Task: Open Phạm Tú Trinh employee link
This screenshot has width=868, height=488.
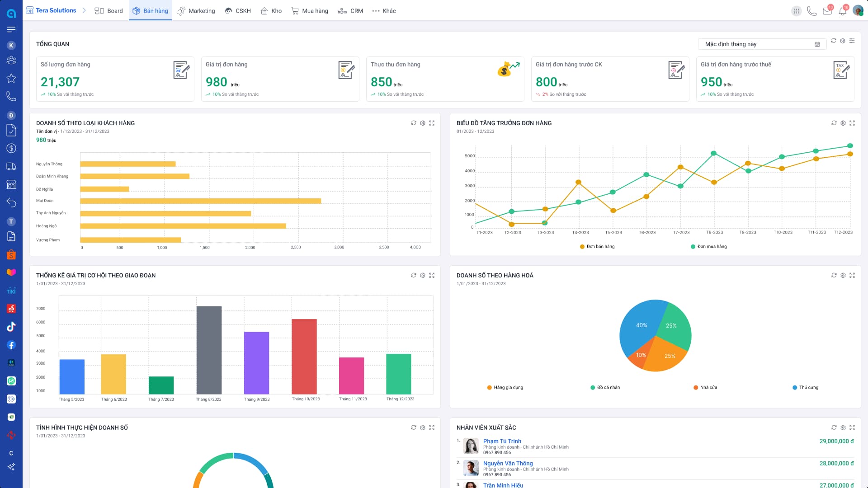Action: [502, 441]
